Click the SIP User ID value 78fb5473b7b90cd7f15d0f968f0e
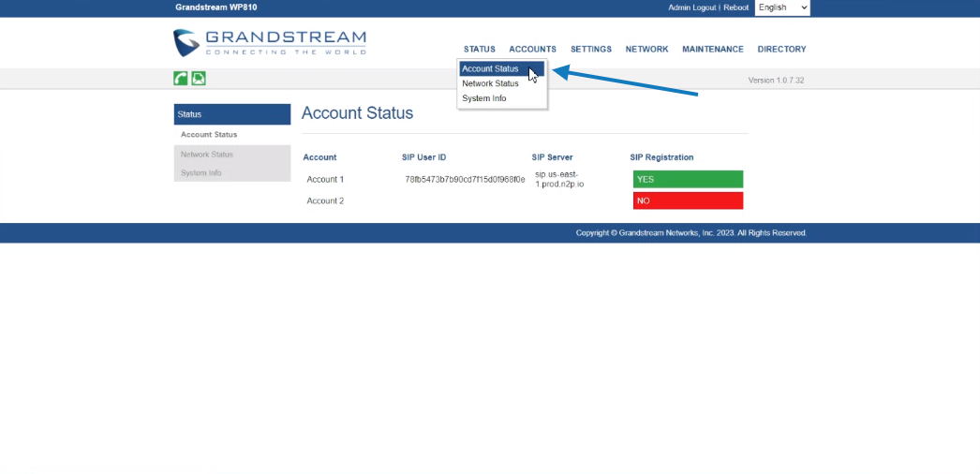980x474 pixels. tap(465, 179)
